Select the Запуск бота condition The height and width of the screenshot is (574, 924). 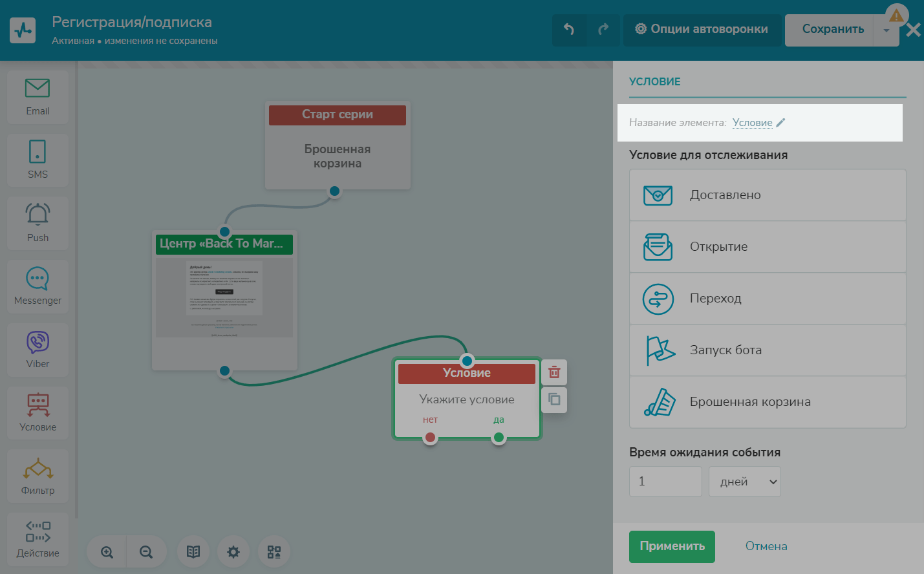[768, 350]
